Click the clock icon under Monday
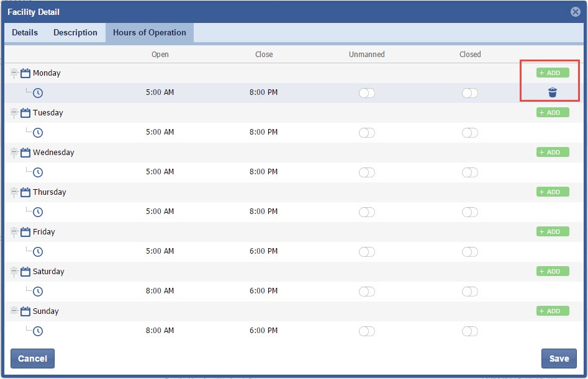Viewport: 588px width, 379px height. tap(38, 93)
